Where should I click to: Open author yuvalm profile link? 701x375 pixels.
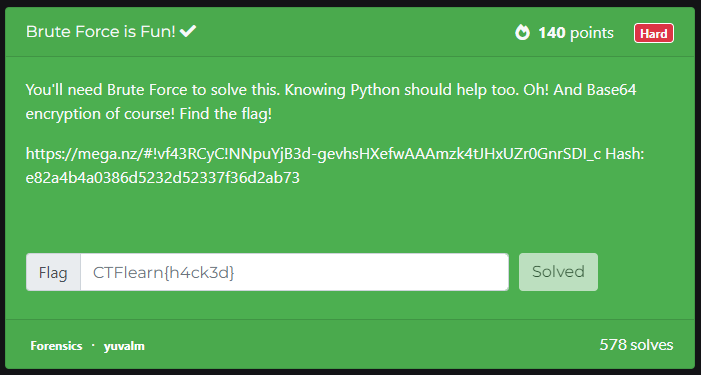click(124, 346)
